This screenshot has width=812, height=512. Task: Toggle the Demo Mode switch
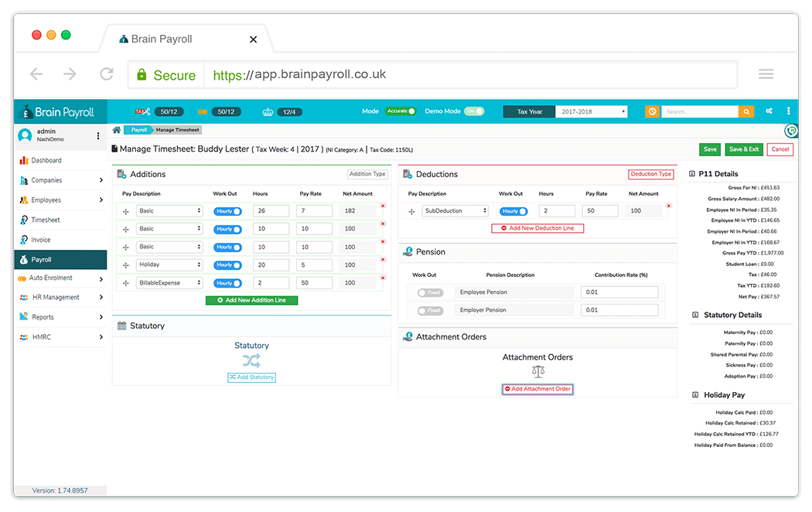click(474, 111)
